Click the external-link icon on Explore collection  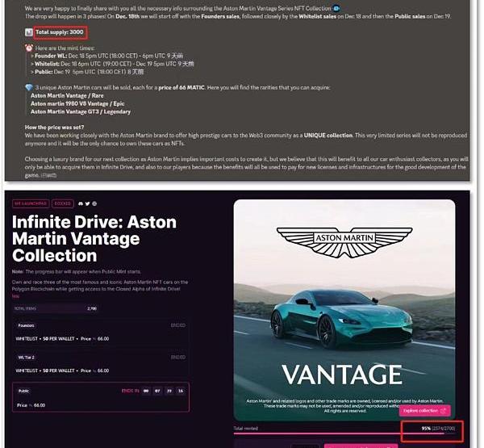point(443,411)
